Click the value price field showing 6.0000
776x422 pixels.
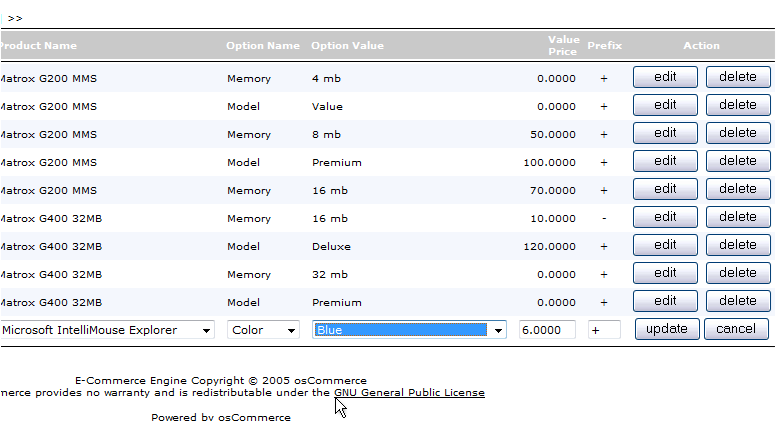click(x=547, y=330)
